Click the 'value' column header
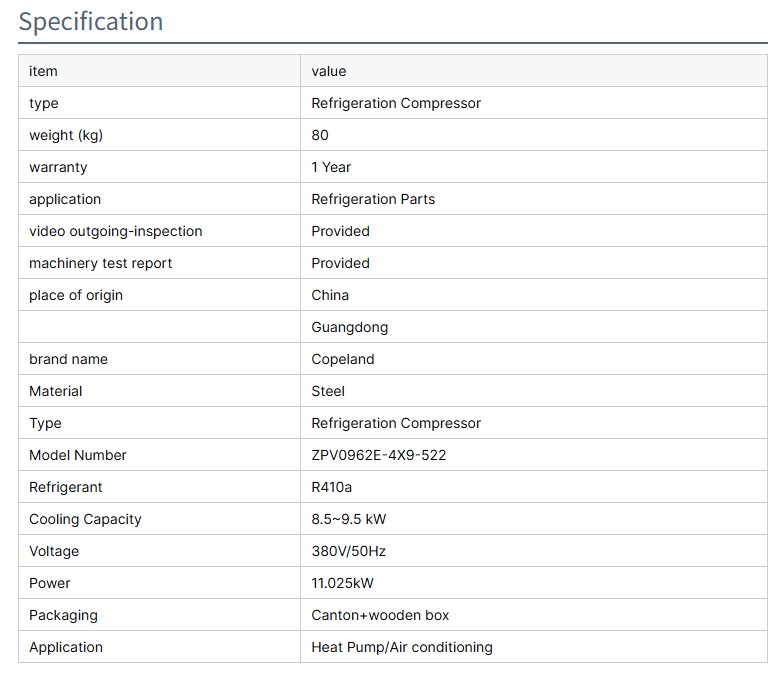Screen dimensions: 784x677 click(x=328, y=71)
